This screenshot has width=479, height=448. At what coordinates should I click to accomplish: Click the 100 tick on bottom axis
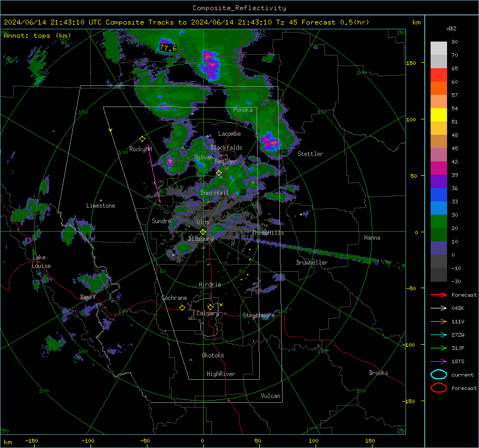(313, 441)
